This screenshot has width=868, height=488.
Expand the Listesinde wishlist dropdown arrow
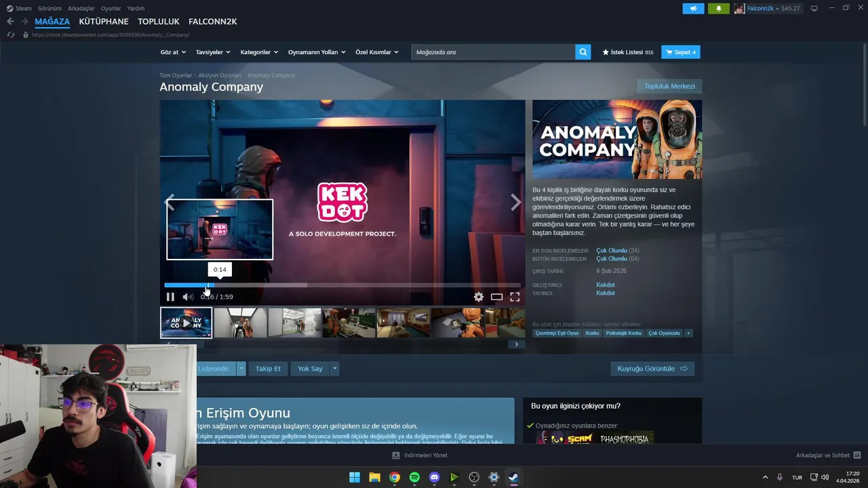point(241,369)
